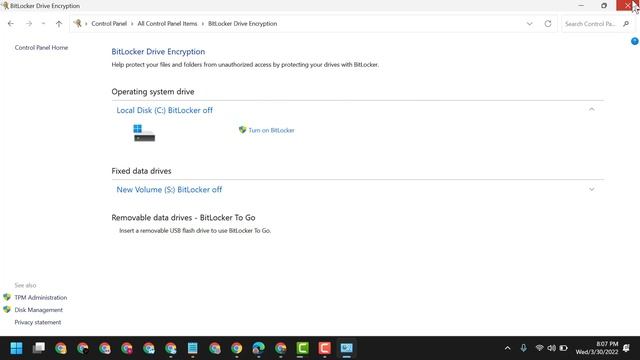Viewport: 640px width, 360px height.
Task: Open Microsoft Edge from taskbar
Action: pos(258,348)
